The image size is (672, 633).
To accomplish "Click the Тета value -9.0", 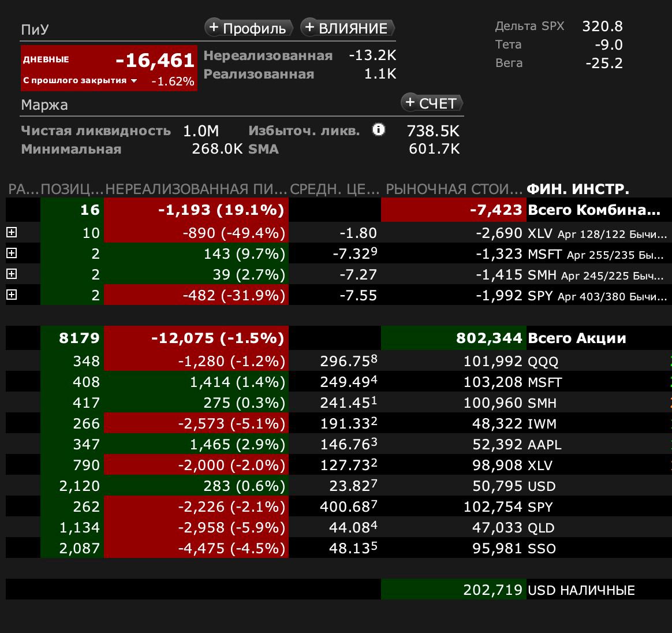I will point(608,44).
